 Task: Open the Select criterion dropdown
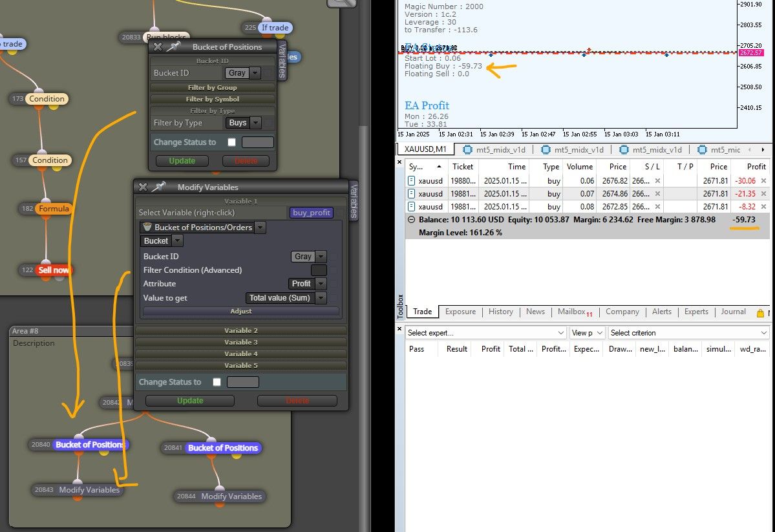pyautogui.click(x=689, y=333)
